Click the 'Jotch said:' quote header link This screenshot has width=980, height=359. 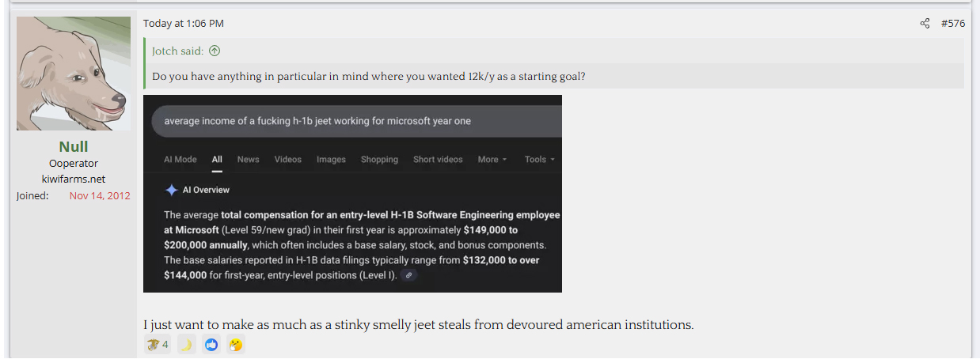[178, 51]
